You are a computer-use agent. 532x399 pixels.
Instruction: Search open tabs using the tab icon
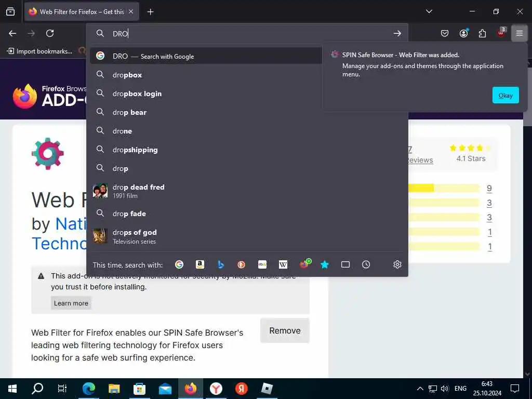coord(345,264)
